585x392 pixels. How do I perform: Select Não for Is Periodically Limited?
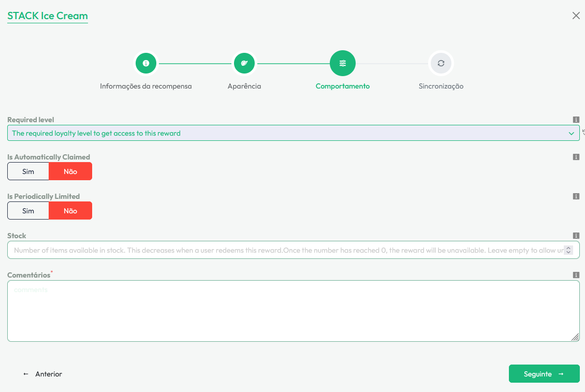tap(70, 211)
